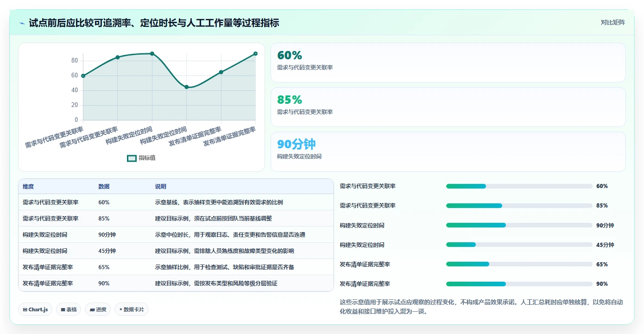Click the progress bar valued 90%
The height and width of the screenshot is (334, 644).
(x=519, y=284)
